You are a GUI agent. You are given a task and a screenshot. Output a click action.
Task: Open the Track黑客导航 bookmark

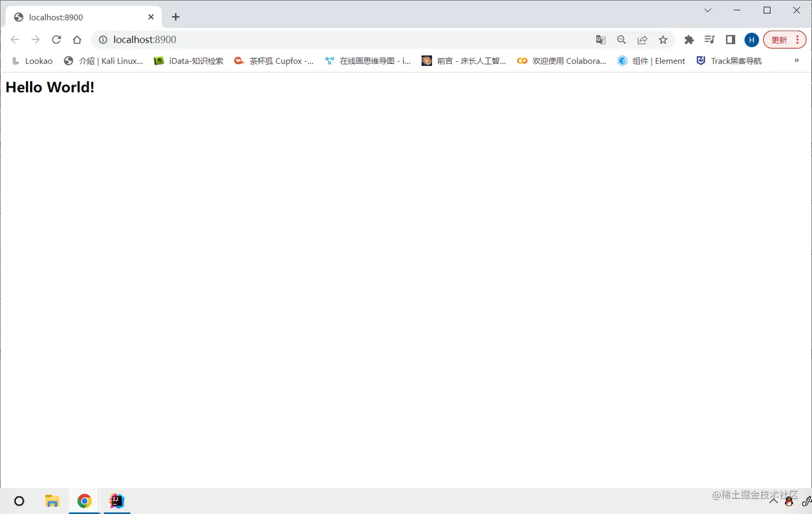[x=729, y=61]
